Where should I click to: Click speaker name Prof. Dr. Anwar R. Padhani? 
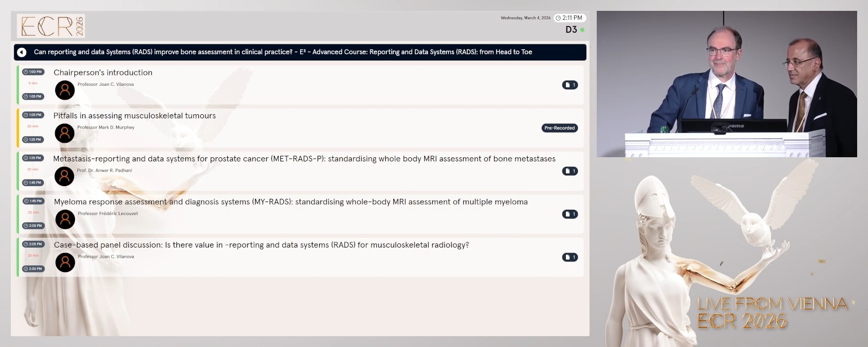pyautogui.click(x=104, y=170)
